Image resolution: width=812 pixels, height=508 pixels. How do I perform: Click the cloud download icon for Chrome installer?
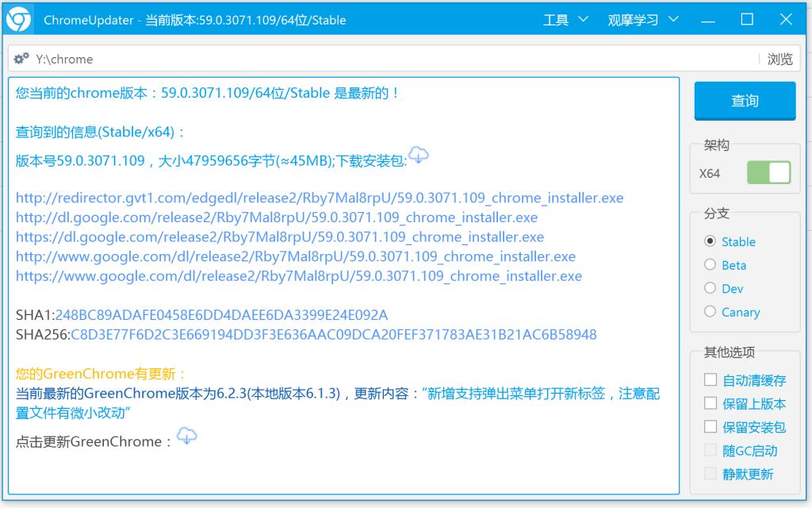coord(418,156)
